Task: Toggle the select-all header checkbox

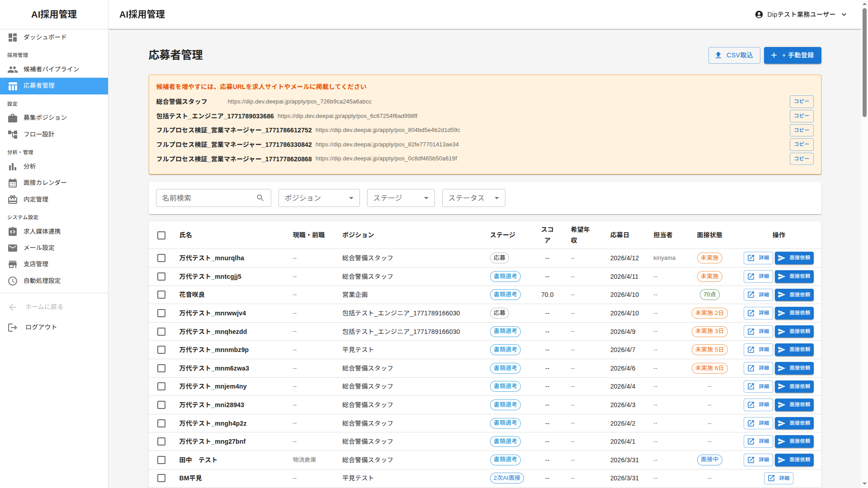Action: 161,235
